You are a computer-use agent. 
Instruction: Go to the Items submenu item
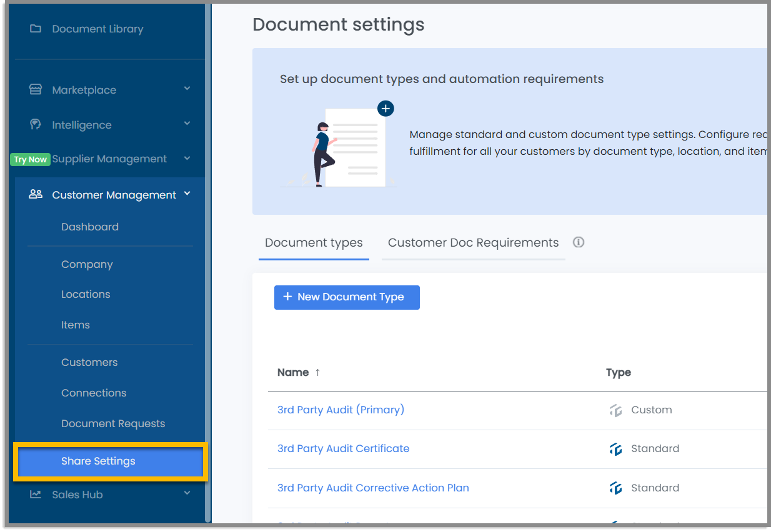(76, 325)
